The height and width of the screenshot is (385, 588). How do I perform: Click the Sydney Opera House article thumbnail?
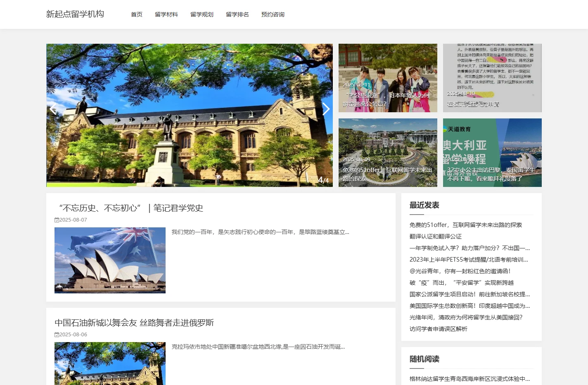[110, 260]
